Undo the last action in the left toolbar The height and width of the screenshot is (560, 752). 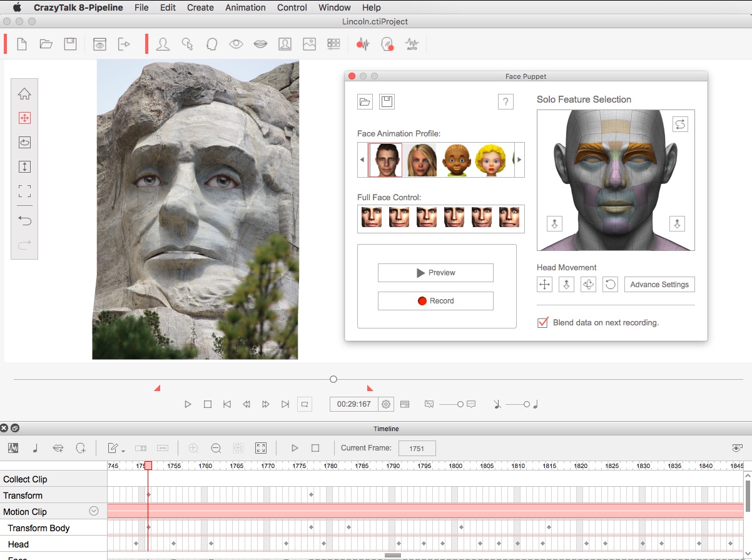(24, 221)
